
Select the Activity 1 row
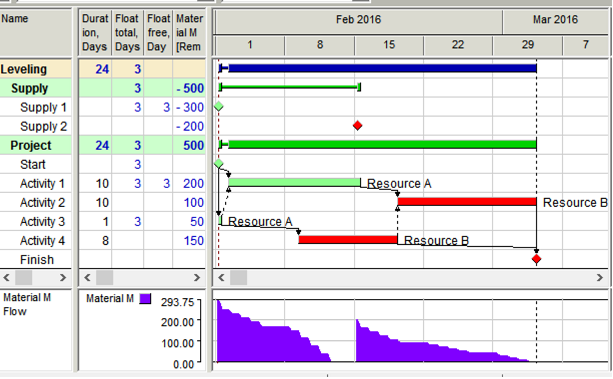click(x=36, y=183)
